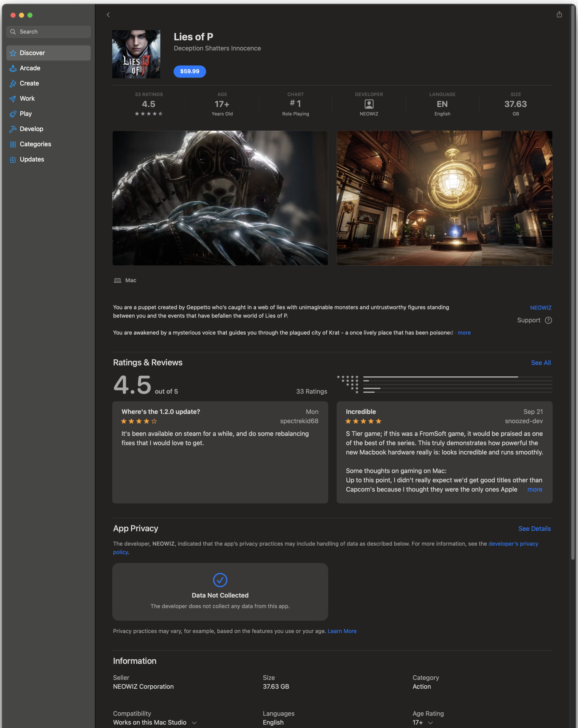Click the 33 Ratings 4.5 stat
578x728 pixels.
tap(149, 104)
